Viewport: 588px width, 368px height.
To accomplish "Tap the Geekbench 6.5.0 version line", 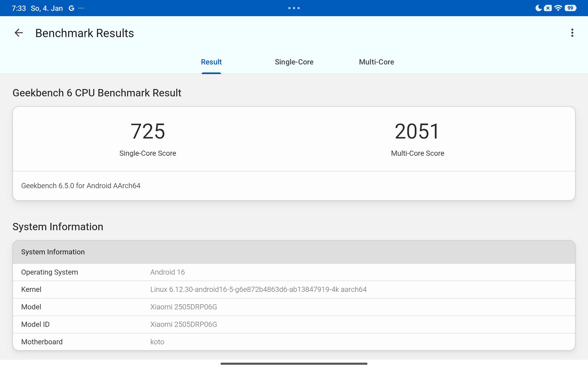I will pyautogui.click(x=81, y=186).
